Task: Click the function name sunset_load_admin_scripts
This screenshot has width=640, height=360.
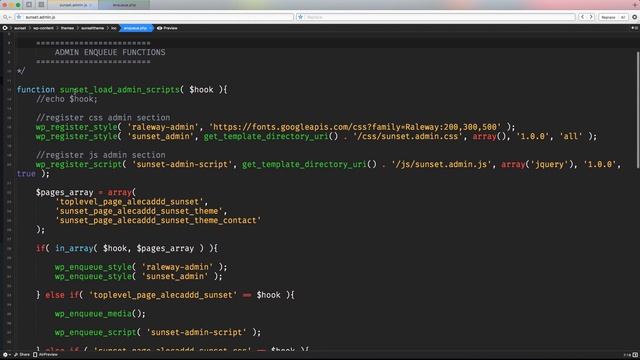Action: 120,89
